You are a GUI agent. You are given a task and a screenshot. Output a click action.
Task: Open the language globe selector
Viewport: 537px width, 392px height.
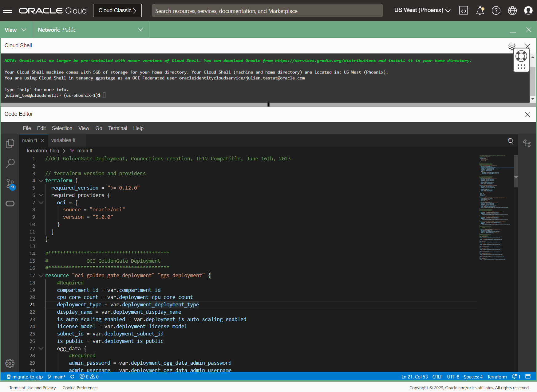(x=512, y=10)
